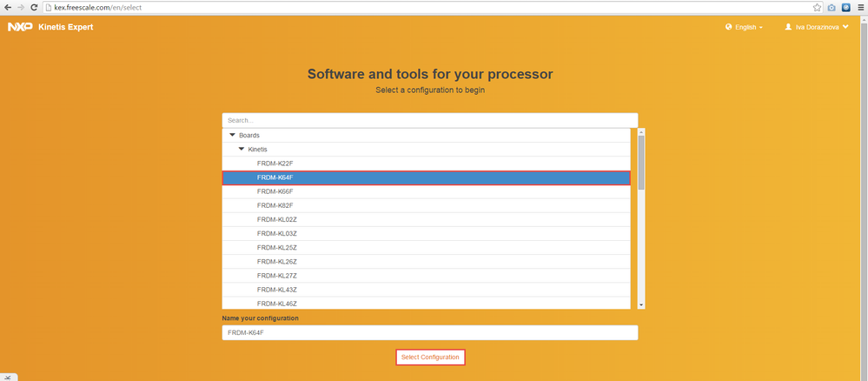
Task: Open the browser hamburger menu
Action: (x=860, y=8)
